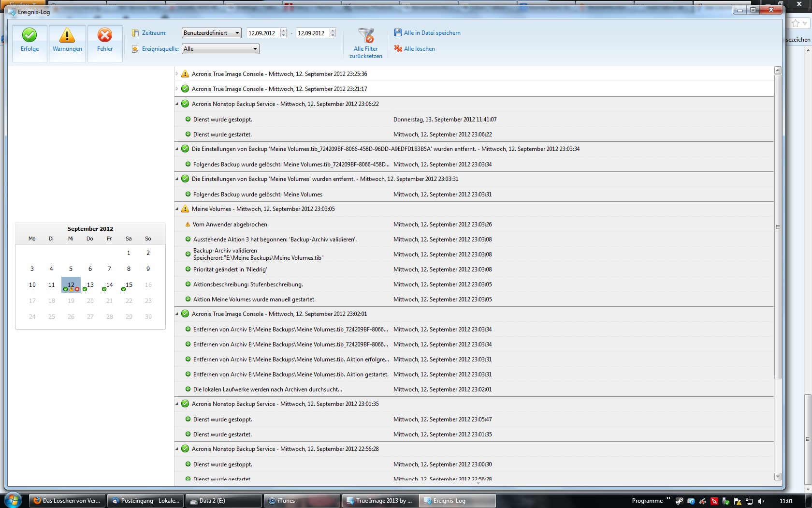Select 'Aktionsbeschreibung: Stufenbeschreibung.' row
The height and width of the screenshot is (508, 812).
pos(474,284)
